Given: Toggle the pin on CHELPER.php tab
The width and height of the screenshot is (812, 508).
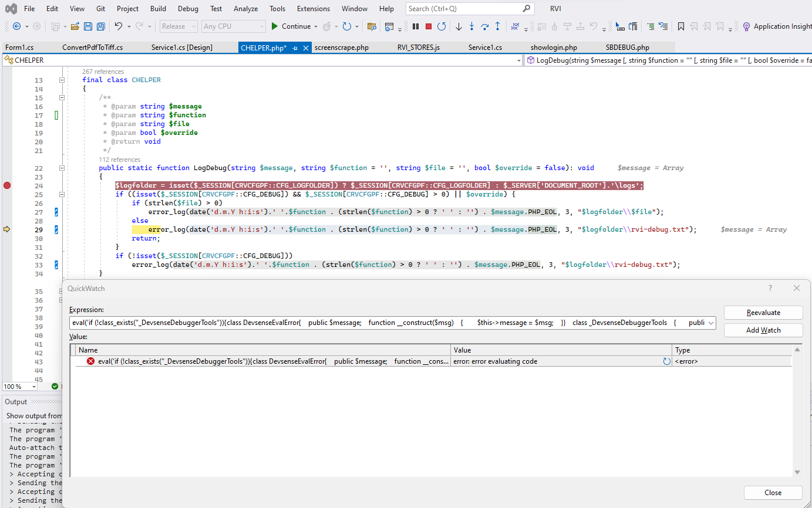Looking at the screenshot, I should (x=295, y=48).
